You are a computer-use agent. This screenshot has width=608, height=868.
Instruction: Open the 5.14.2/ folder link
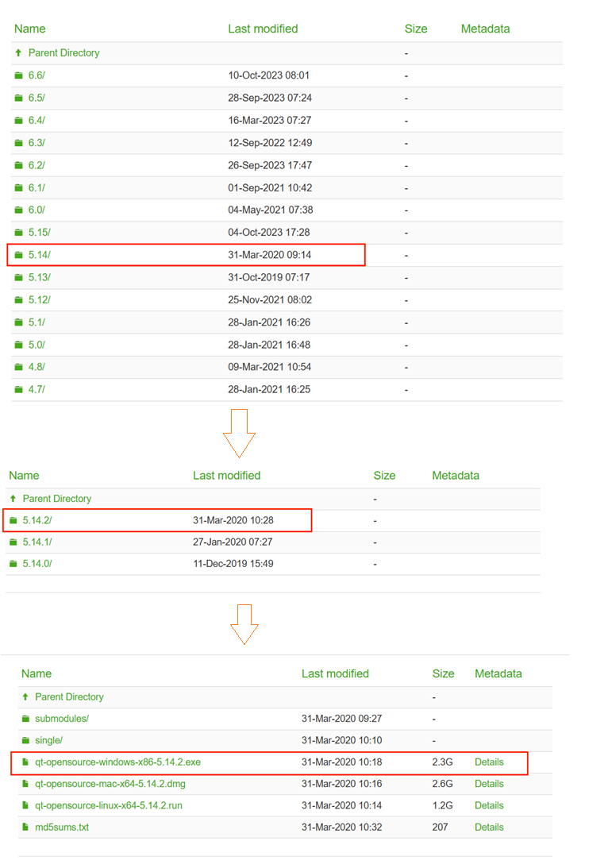pyautogui.click(x=37, y=520)
